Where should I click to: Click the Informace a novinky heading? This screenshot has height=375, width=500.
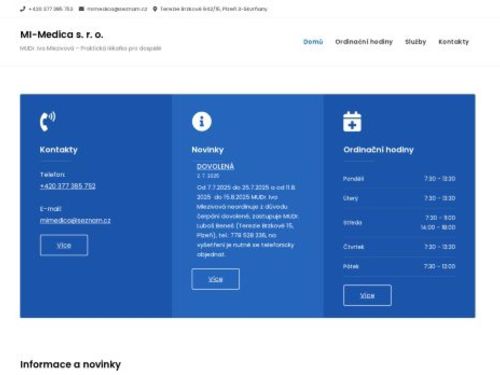point(70,364)
